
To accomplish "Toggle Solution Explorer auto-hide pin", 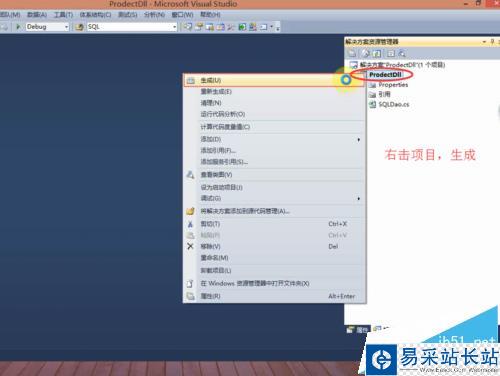I will [x=492, y=42].
